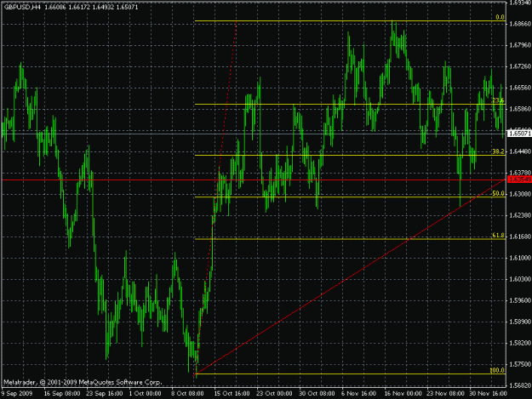Select the 38.2 Fibonacci level label
The image size is (532, 399).
[498, 151]
